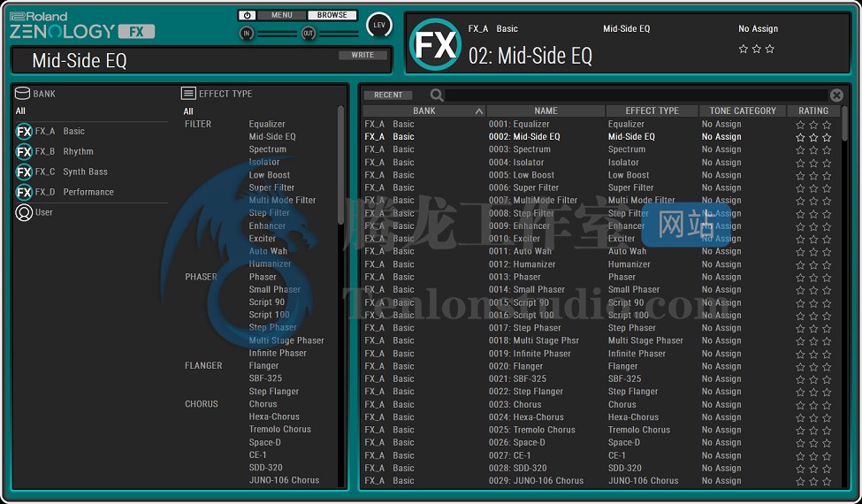The image size is (862, 504).
Task: Open the MENU tab
Action: pos(281,15)
